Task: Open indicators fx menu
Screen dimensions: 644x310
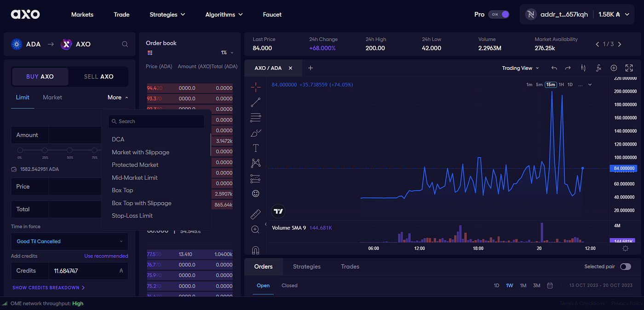Action: (x=598, y=68)
